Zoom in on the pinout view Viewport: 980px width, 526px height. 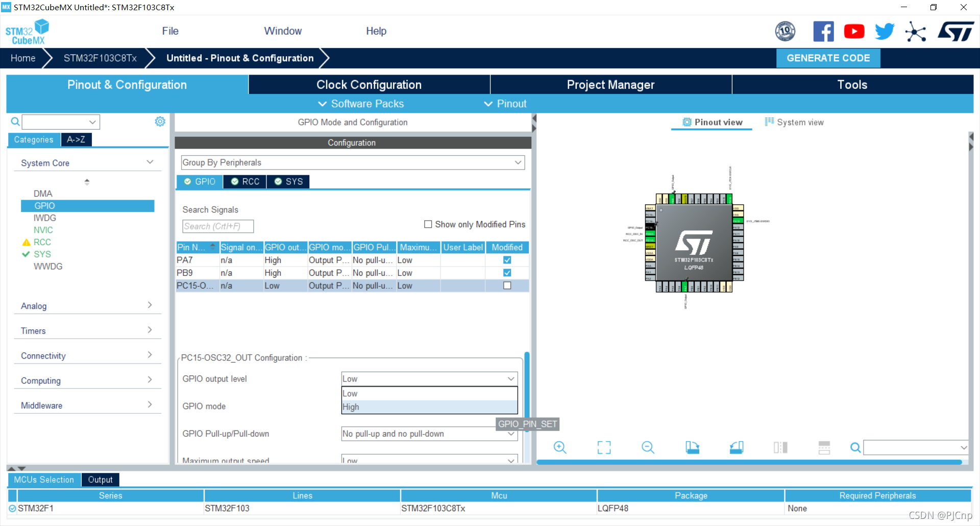pos(560,447)
